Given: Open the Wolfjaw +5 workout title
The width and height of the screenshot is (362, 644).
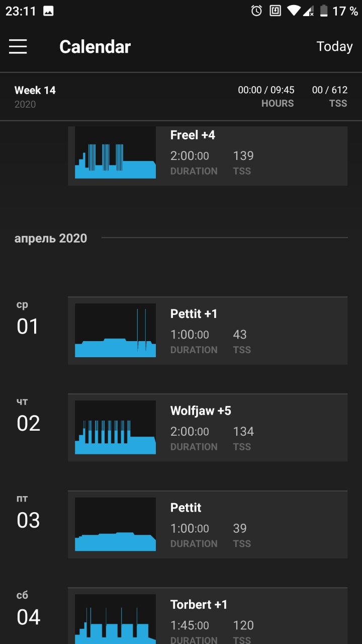Looking at the screenshot, I should [201, 411].
